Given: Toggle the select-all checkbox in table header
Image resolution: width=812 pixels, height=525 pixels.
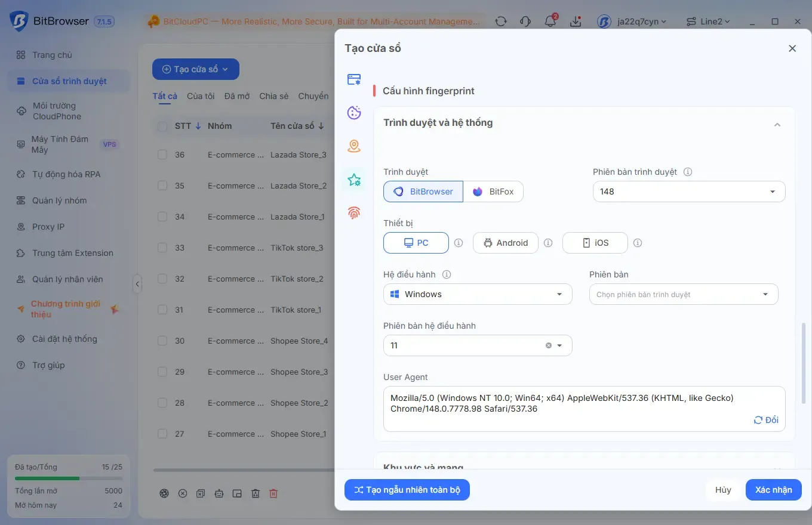Looking at the screenshot, I should tap(162, 126).
